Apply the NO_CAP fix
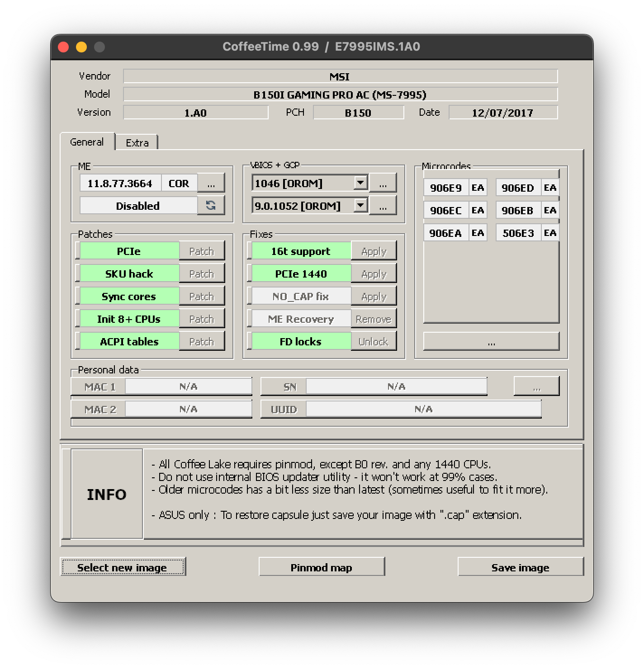Screen dimensions: 644x669 pyautogui.click(x=374, y=296)
